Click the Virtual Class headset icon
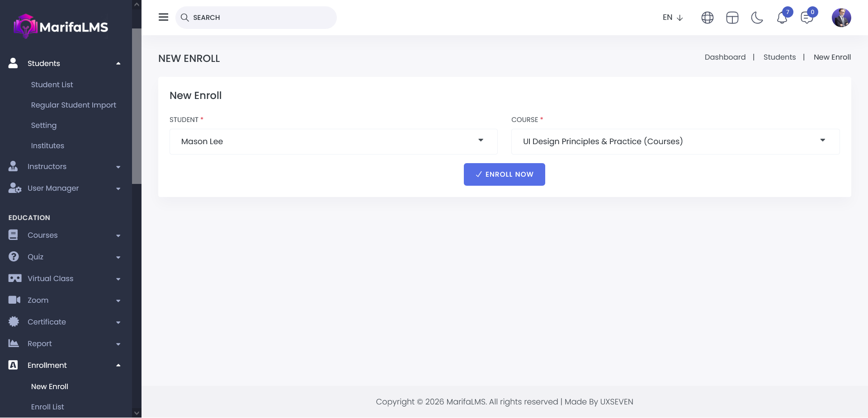Image resolution: width=868 pixels, height=418 pixels. tap(14, 278)
